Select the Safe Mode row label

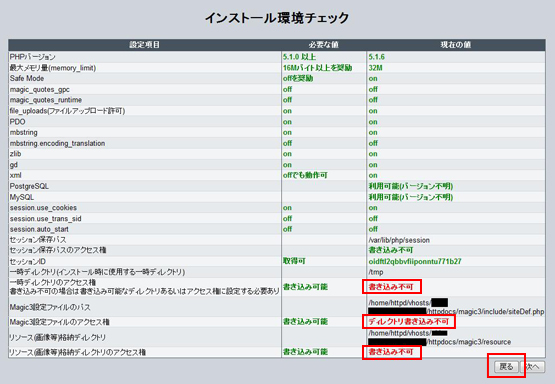[27, 79]
